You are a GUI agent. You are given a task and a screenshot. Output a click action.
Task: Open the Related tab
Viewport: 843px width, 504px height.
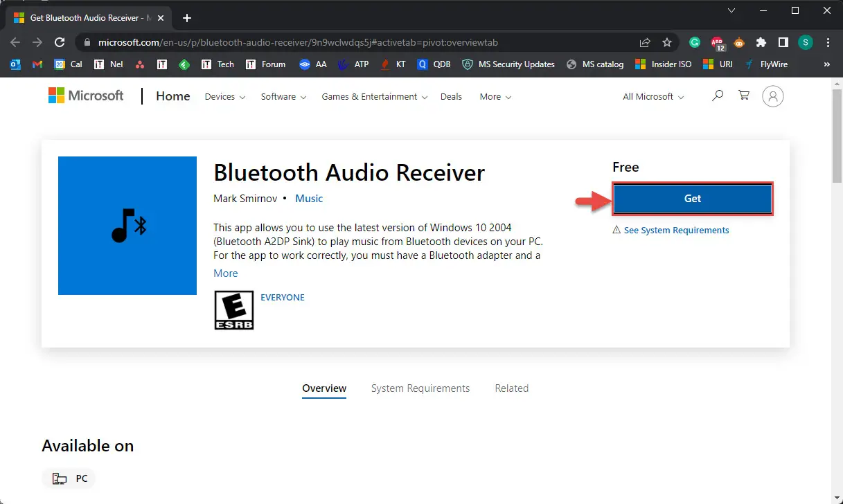(512, 388)
